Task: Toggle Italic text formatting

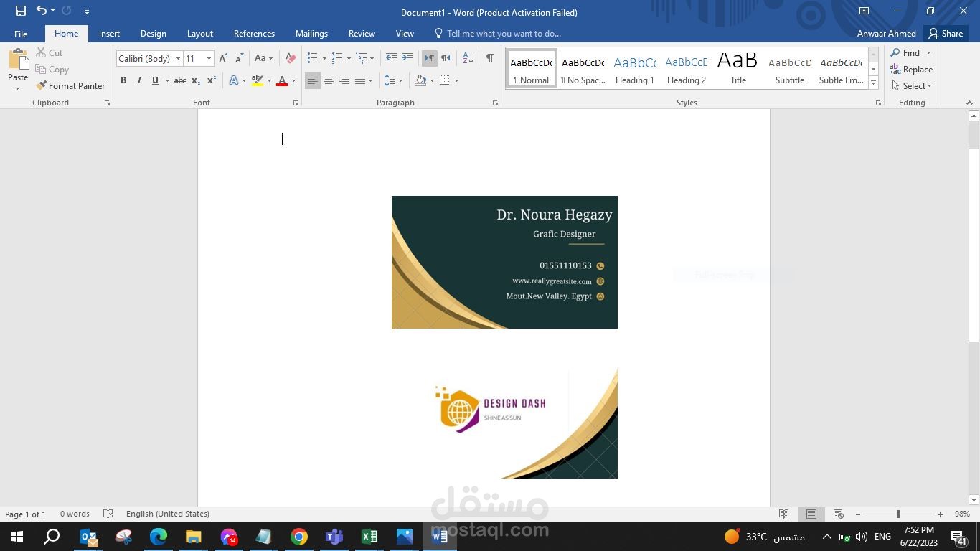Action: (x=139, y=80)
